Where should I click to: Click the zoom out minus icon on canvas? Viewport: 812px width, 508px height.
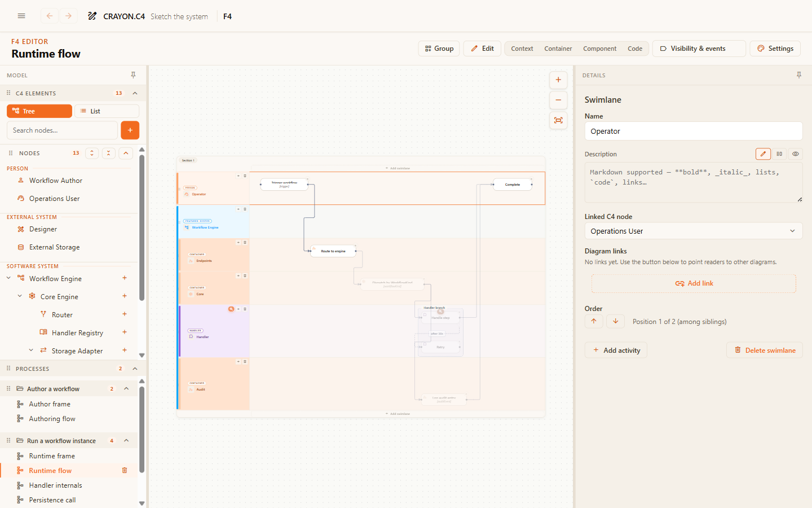pyautogui.click(x=558, y=100)
